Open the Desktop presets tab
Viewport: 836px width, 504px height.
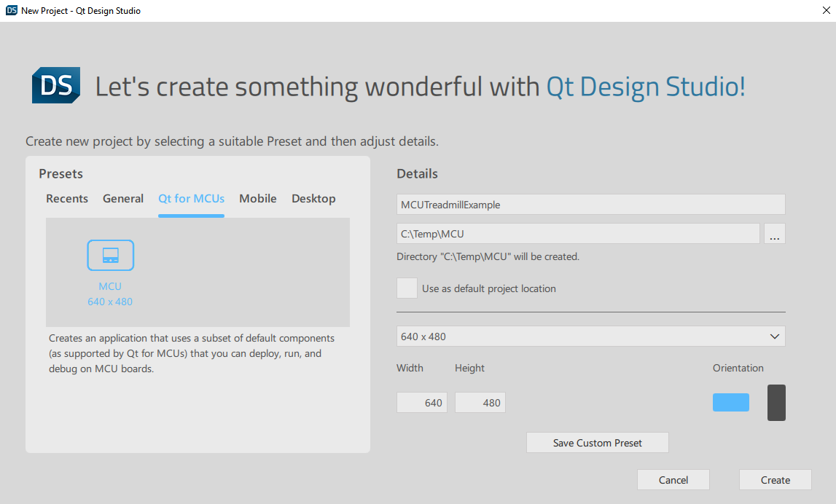click(313, 198)
